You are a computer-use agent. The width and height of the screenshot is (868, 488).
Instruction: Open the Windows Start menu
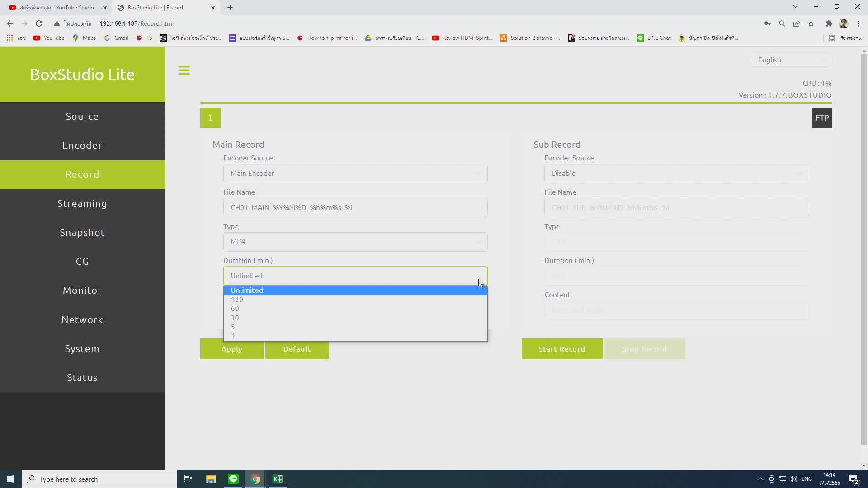11,479
